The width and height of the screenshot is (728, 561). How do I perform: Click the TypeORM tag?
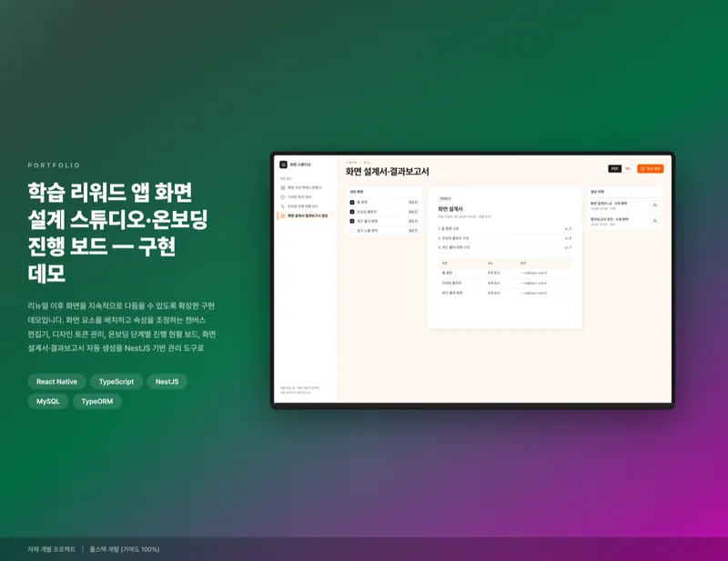97,401
